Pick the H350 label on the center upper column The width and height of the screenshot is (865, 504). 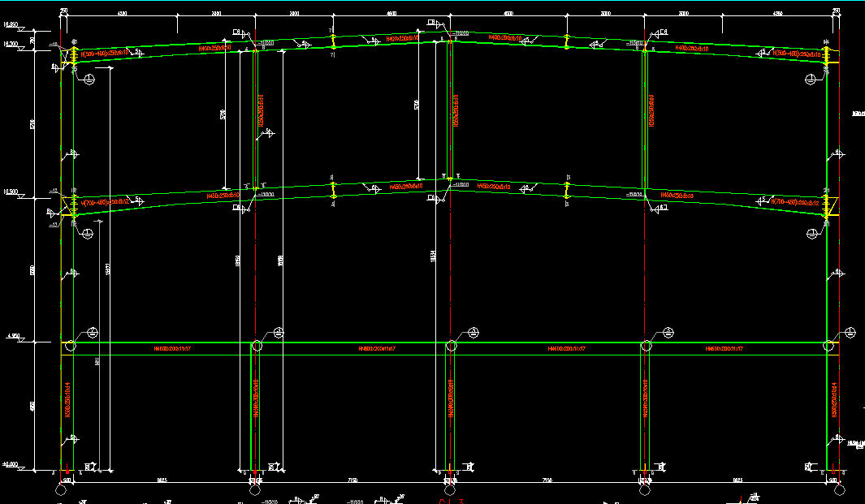click(456, 110)
